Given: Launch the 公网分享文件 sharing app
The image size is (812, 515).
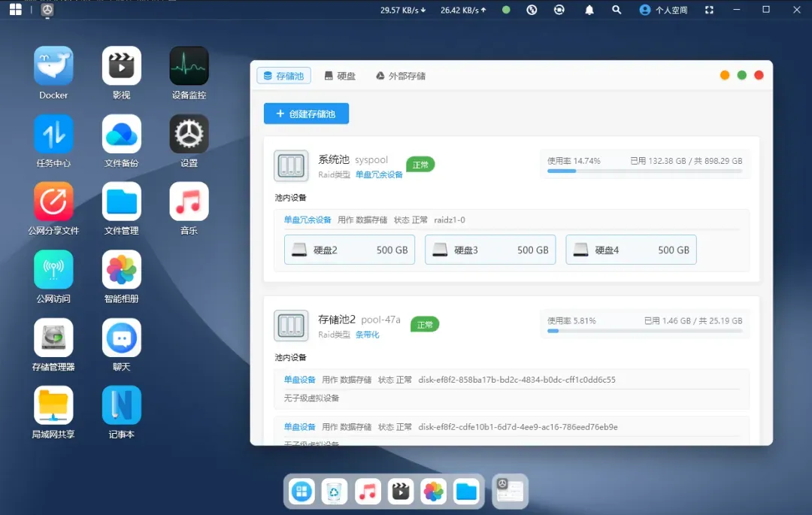Looking at the screenshot, I should click(x=53, y=201).
